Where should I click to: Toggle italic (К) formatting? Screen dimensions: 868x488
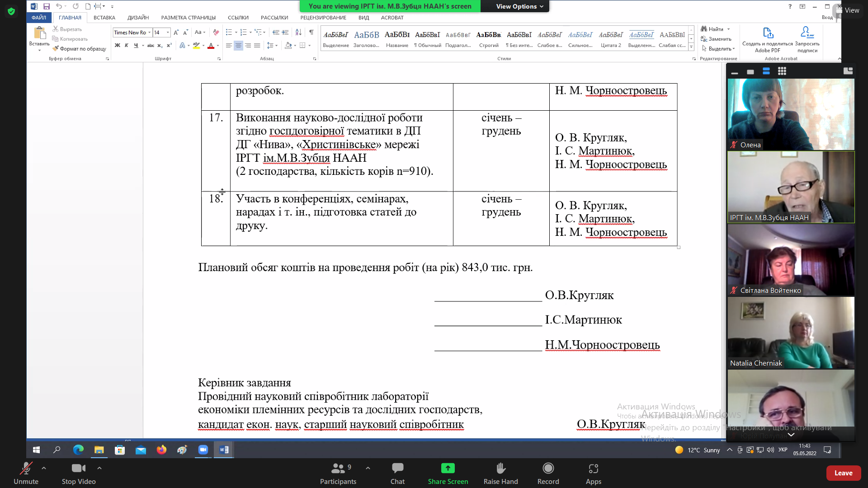127,46
